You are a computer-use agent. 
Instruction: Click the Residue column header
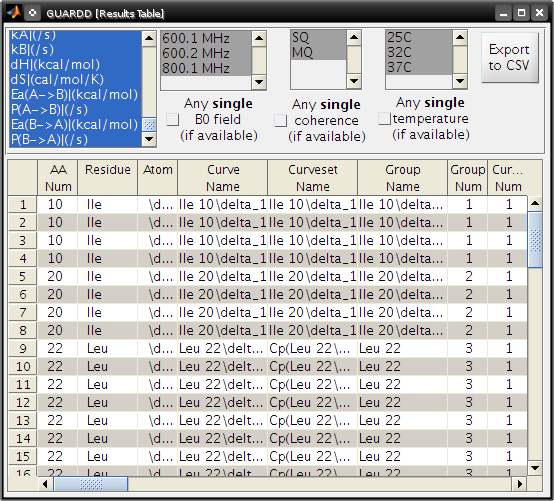[108, 178]
